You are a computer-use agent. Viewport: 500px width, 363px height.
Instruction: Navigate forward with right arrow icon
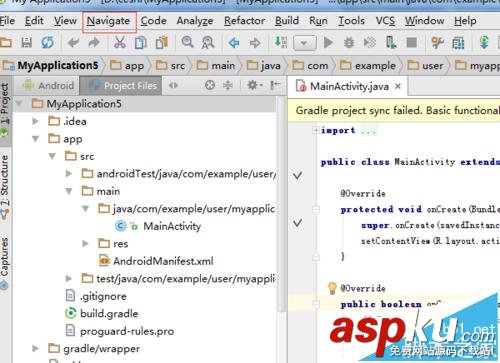point(255,43)
